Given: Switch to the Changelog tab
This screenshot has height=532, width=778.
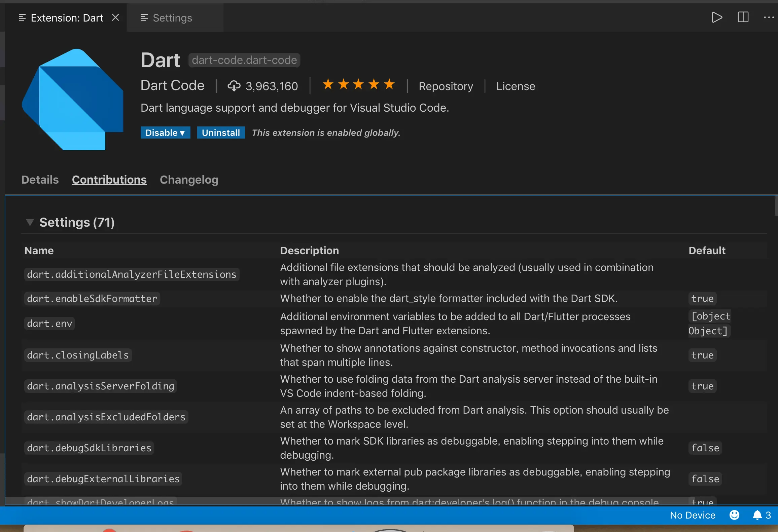Looking at the screenshot, I should coord(189,180).
